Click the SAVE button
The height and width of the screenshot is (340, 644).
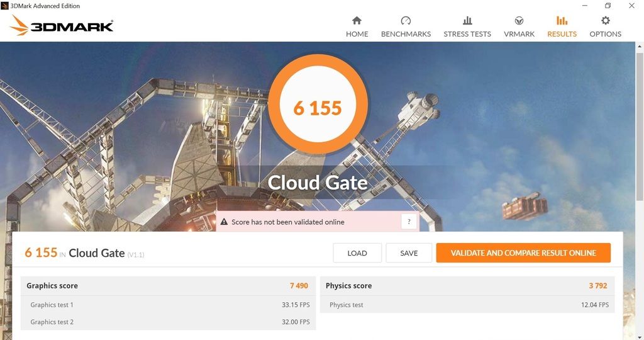pyautogui.click(x=409, y=253)
